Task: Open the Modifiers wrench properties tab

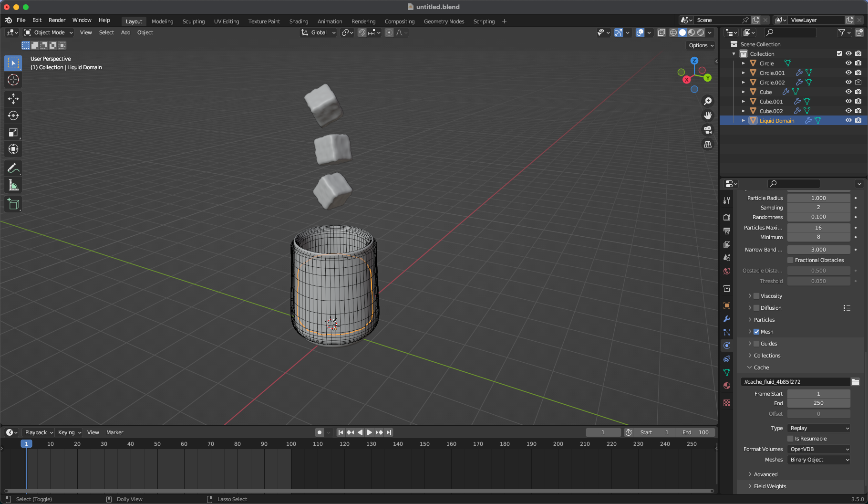Action: pos(727,319)
